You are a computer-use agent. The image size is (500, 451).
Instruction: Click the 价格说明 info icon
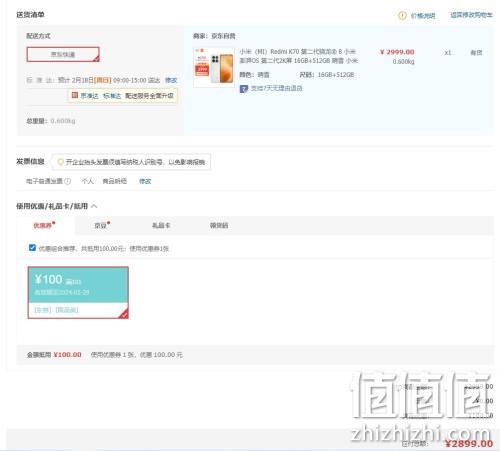pyautogui.click(x=402, y=15)
